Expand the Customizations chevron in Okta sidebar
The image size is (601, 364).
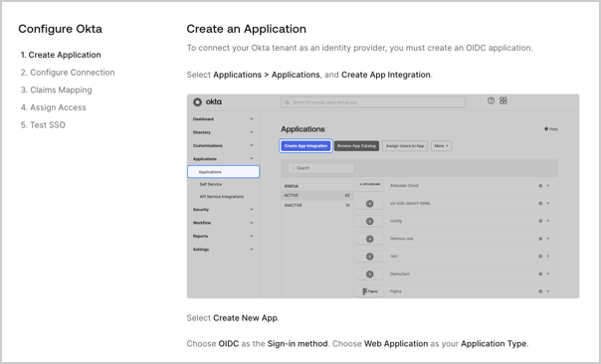tap(252, 145)
